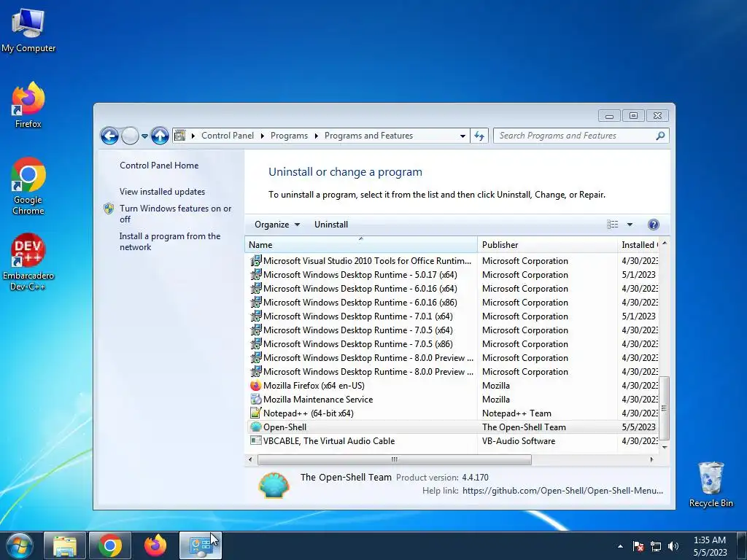Screen dimensions: 747x560
Task: Open Firefox from the taskbar
Action: click(x=155, y=545)
